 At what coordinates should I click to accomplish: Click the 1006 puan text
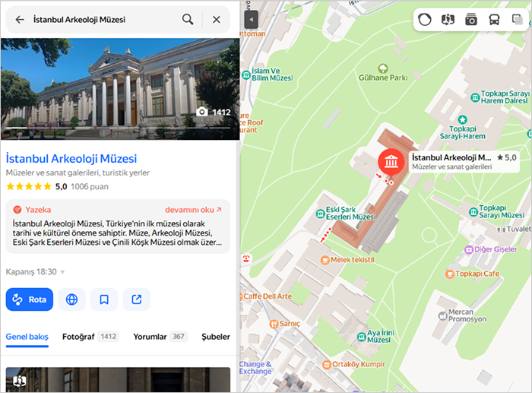[90, 187]
